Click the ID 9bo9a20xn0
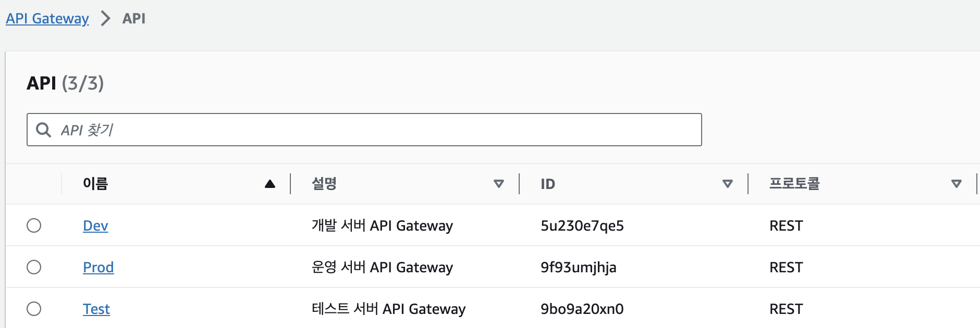 point(582,309)
